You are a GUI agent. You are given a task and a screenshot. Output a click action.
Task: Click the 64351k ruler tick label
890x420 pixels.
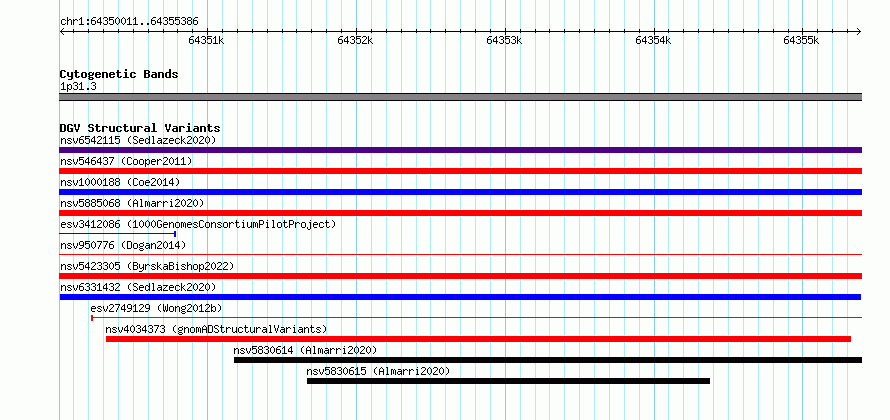tap(207, 40)
